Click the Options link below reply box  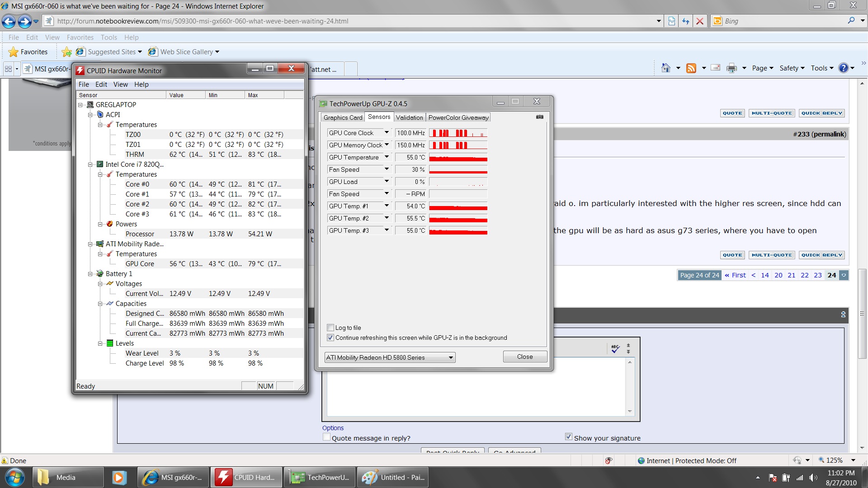point(333,428)
